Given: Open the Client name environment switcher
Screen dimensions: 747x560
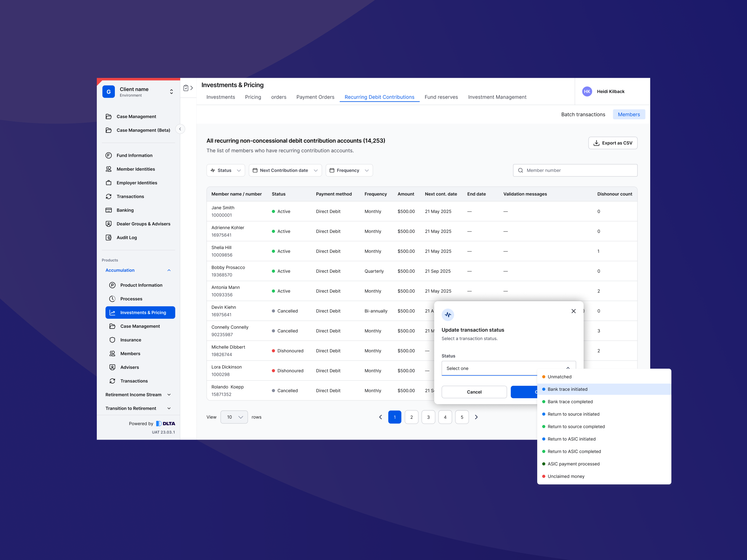Looking at the screenshot, I should [171, 91].
